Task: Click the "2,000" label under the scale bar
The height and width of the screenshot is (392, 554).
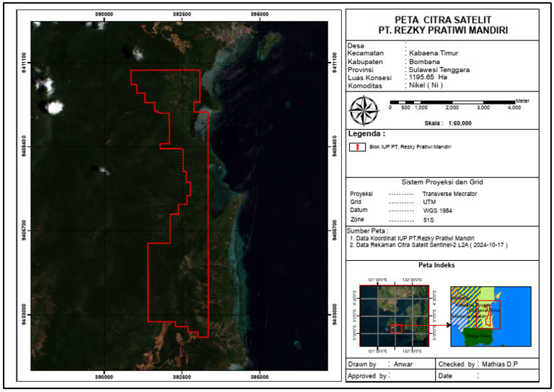Action: [452, 108]
